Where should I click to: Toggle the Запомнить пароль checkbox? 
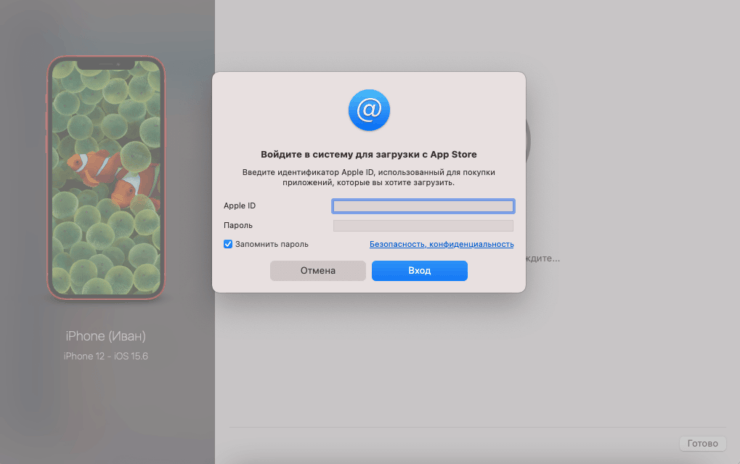pyautogui.click(x=228, y=244)
